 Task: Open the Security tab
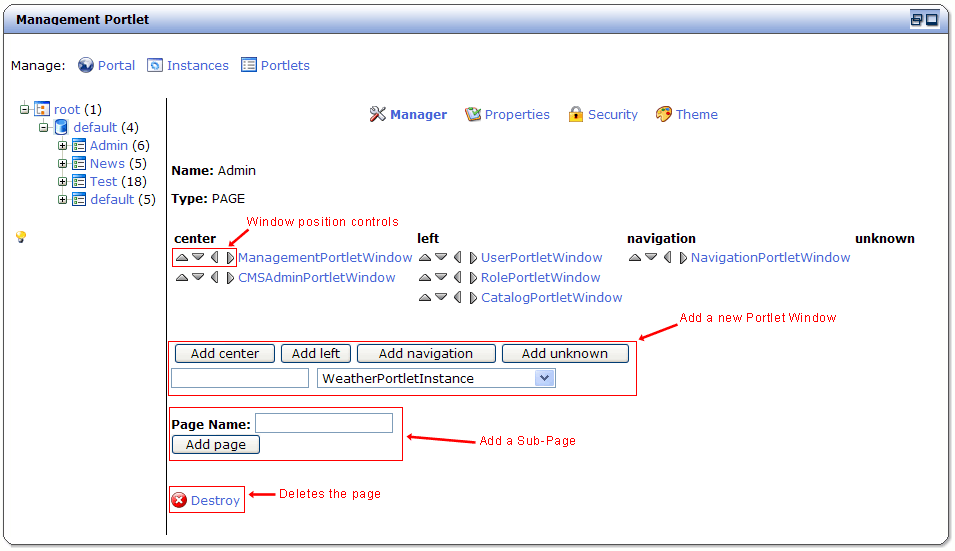(602, 115)
